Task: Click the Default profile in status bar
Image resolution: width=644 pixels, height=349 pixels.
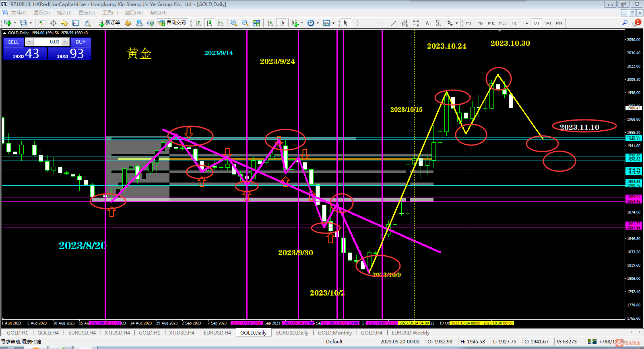Action: coord(334,342)
